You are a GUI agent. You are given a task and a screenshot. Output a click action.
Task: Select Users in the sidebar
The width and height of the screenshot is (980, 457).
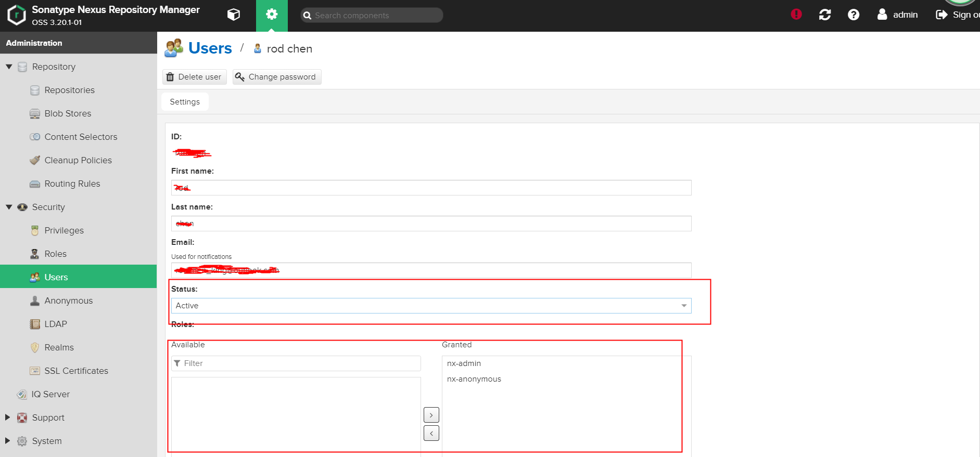(78, 277)
